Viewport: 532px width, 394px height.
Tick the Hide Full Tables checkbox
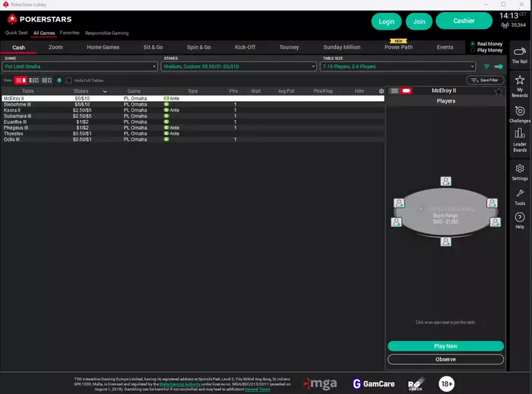69,80
